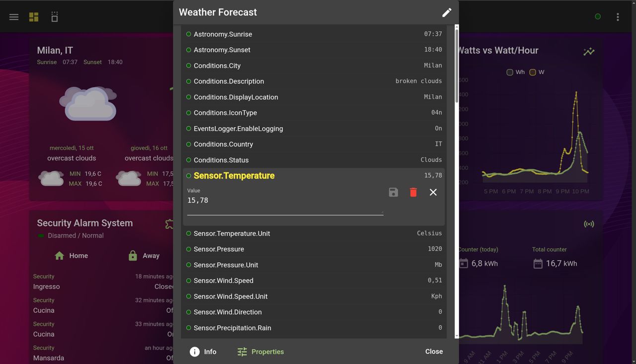Click the save floppy disk icon
The image size is (636, 364).
[393, 192]
